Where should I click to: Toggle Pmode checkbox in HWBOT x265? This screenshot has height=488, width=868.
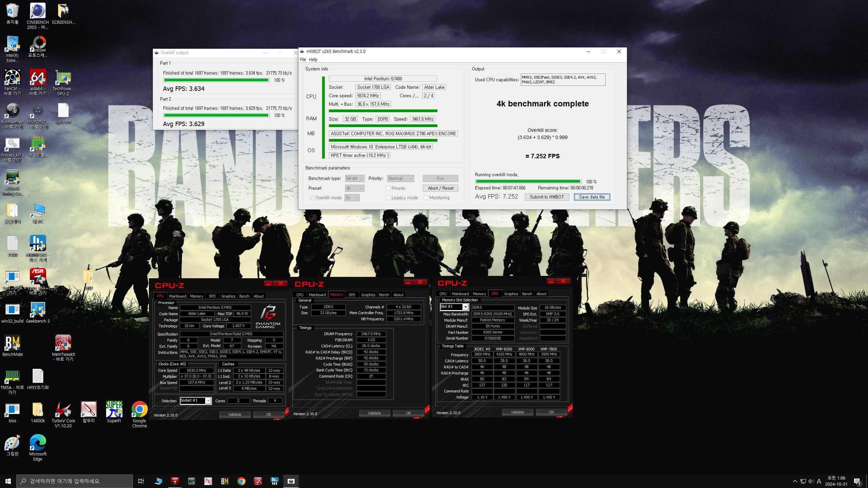click(388, 188)
